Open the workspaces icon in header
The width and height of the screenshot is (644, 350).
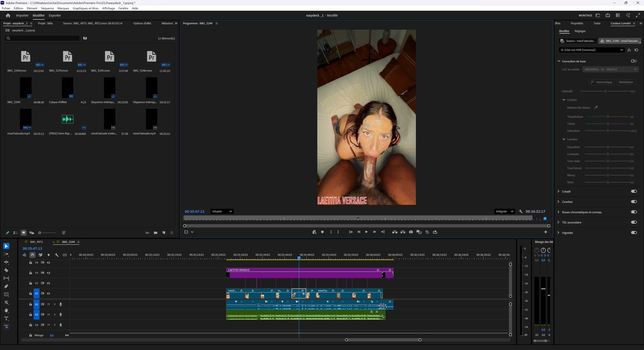pyautogui.click(x=598, y=16)
